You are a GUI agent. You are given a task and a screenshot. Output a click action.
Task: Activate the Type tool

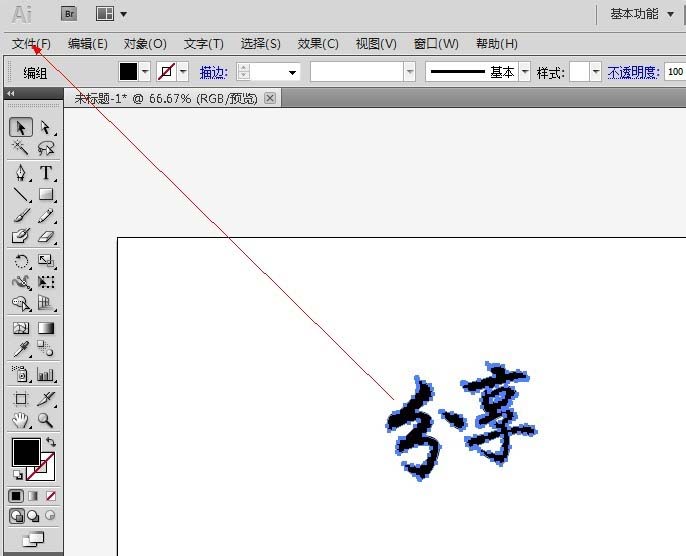point(45,173)
